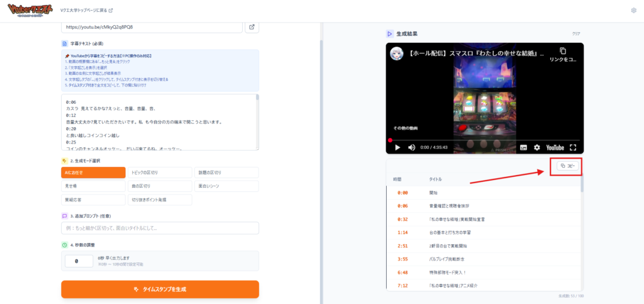Select the トピックの区切り mode
Viewport: 644px width, 304px height.
click(160, 172)
